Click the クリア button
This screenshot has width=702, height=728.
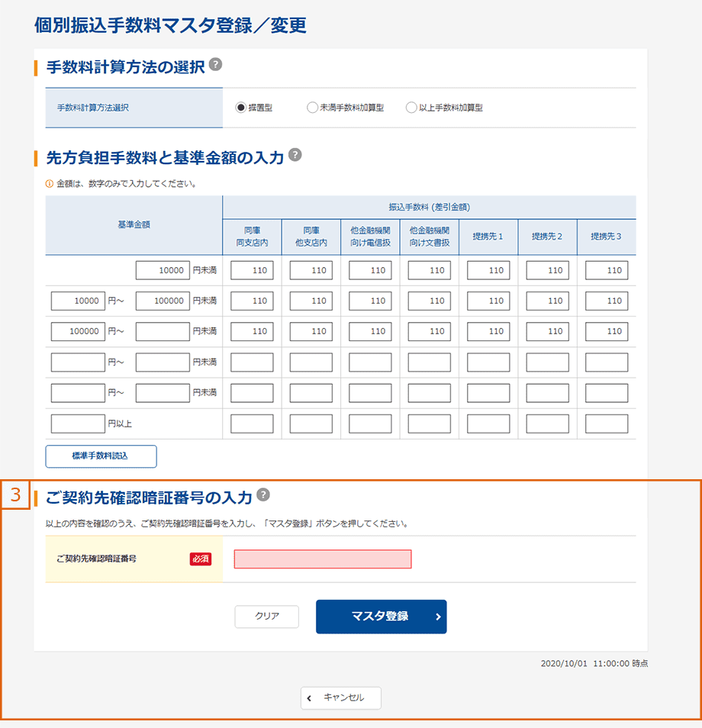(x=267, y=616)
